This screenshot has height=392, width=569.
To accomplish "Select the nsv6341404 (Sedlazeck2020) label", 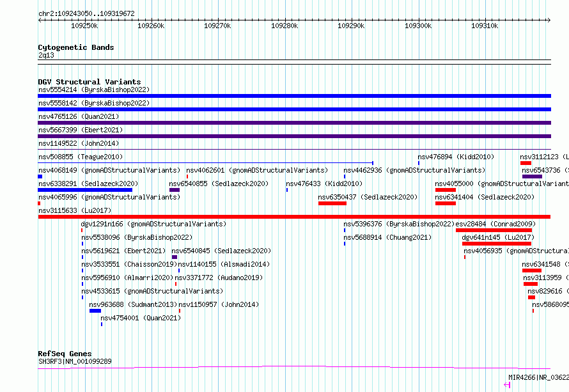I will pos(485,197).
